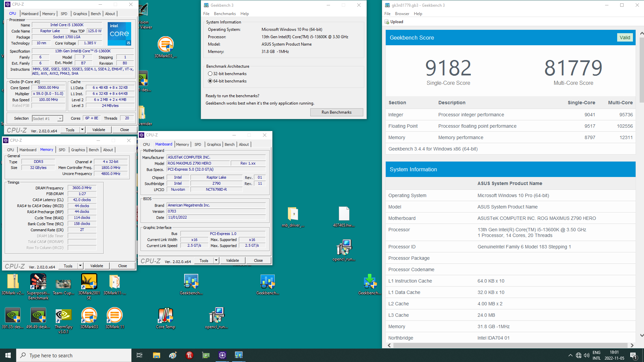Click the horizontal scrollbar track in Geekbench results
The image size is (644, 362).
coord(510,345)
